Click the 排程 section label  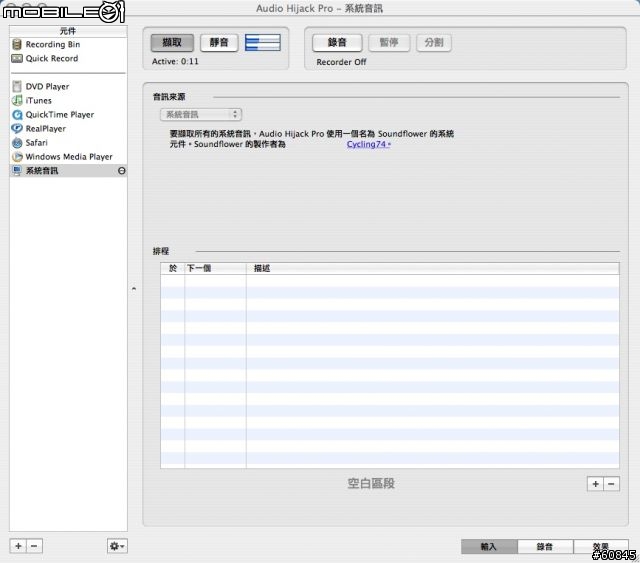pyautogui.click(x=161, y=251)
